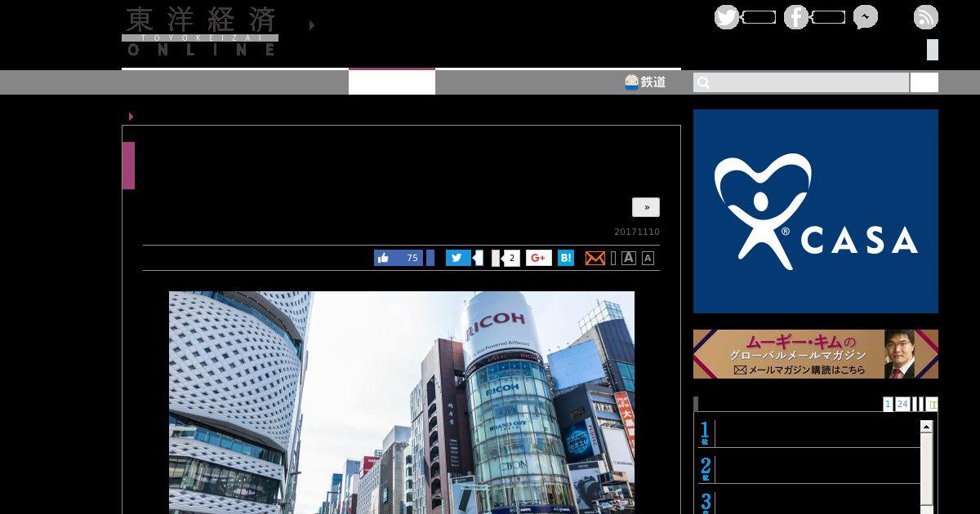Open the share count bubble showing 2
This screenshot has width=980, height=514.
click(510, 258)
